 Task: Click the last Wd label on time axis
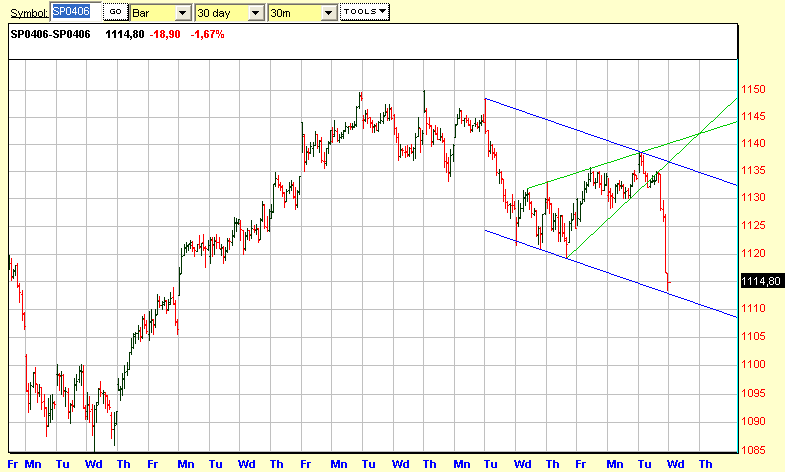(x=675, y=464)
